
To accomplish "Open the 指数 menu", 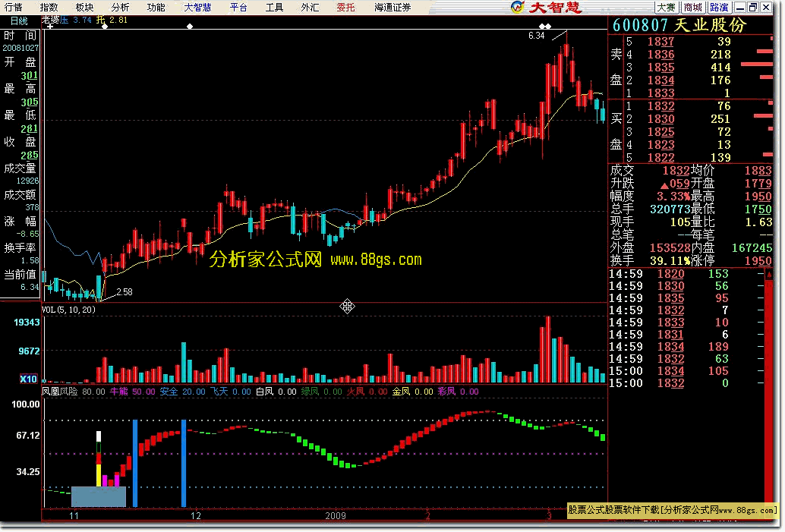I will [x=49, y=7].
